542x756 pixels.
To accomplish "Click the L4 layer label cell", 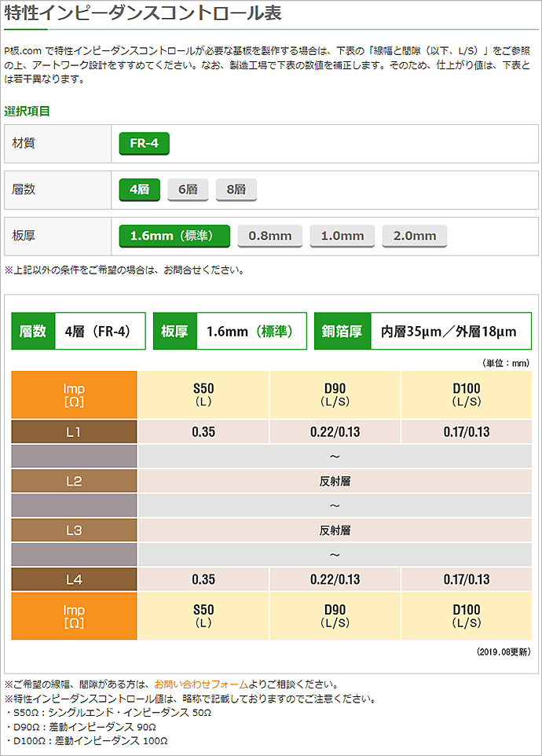I will click(x=74, y=579).
